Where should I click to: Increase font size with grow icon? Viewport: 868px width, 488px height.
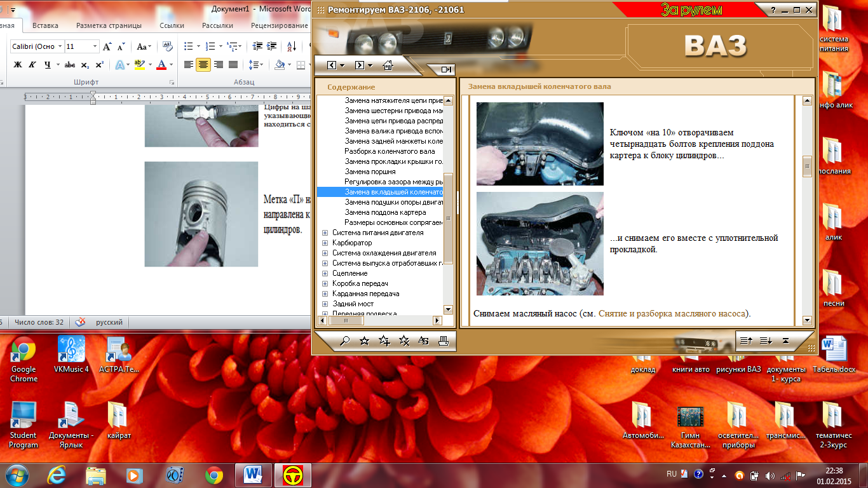[x=107, y=46]
